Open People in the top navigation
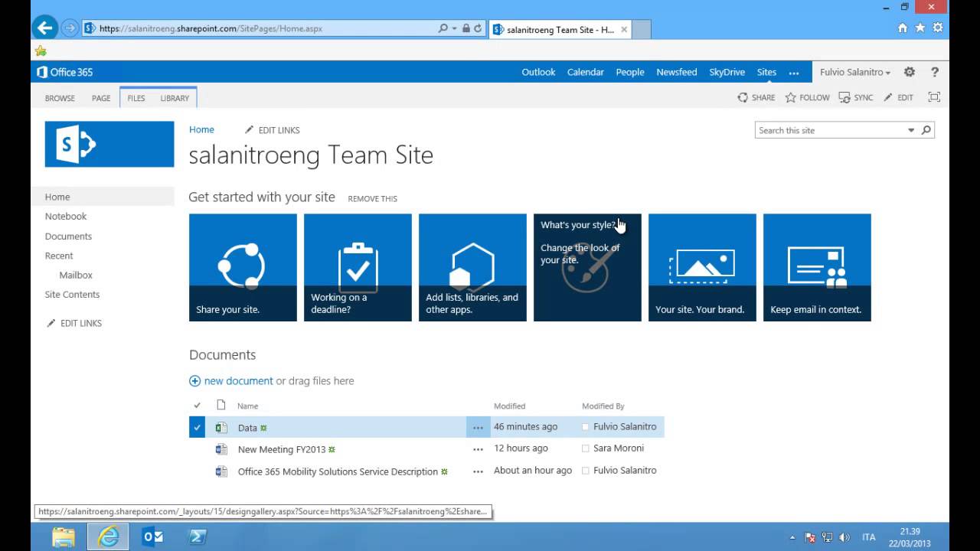Screen dimensions: 980x551 [630, 72]
